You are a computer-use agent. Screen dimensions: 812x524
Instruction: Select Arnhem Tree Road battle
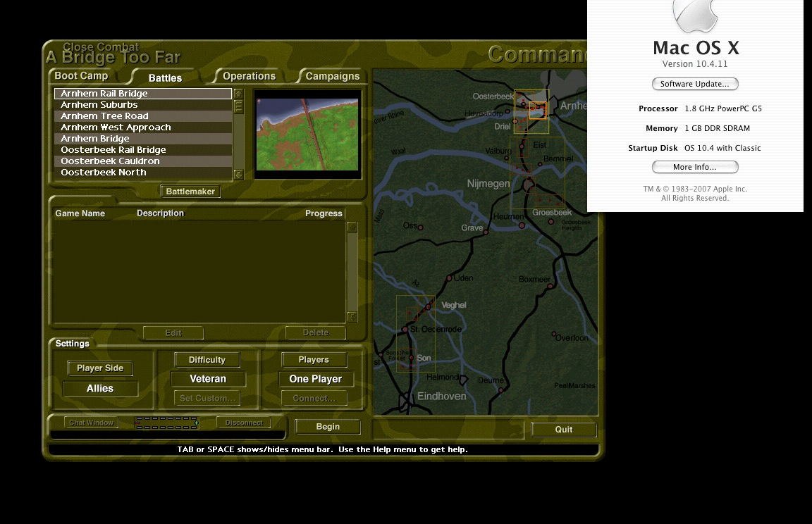pyautogui.click(x=143, y=116)
